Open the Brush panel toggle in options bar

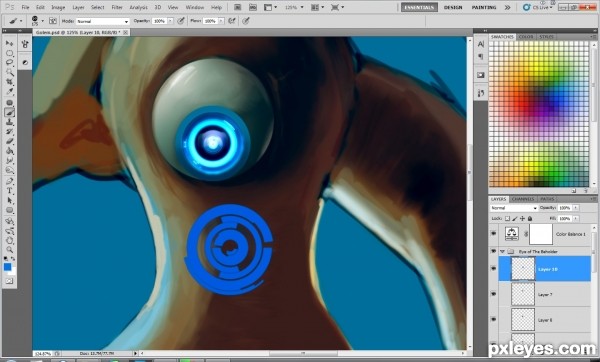click(53, 21)
